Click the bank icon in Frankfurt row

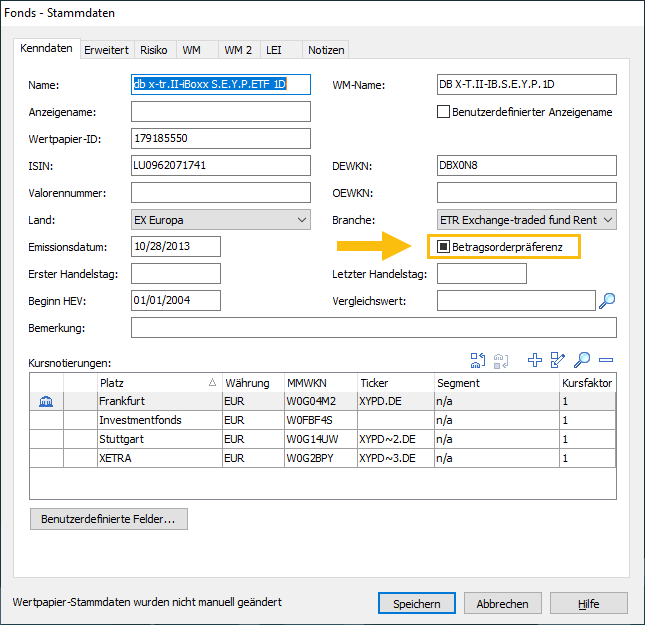click(46, 401)
